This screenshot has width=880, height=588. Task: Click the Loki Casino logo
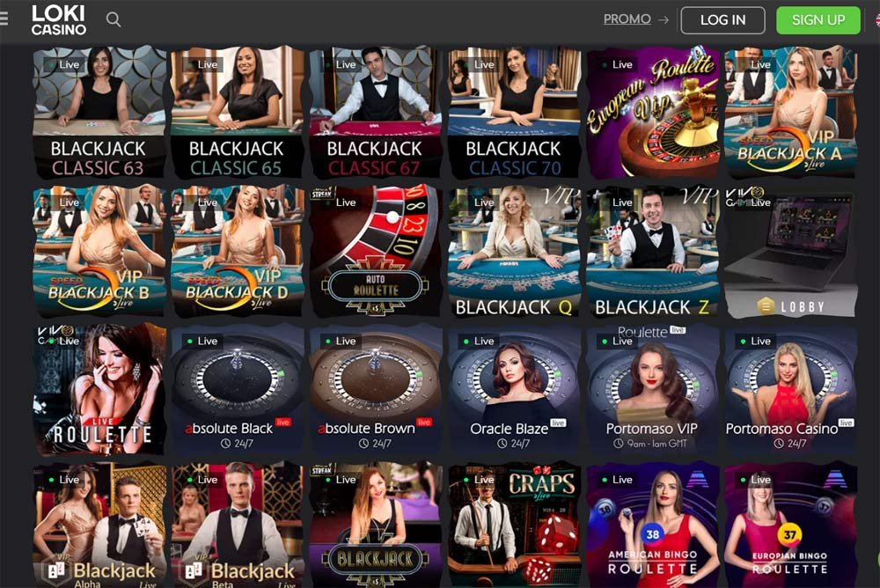pyautogui.click(x=58, y=20)
